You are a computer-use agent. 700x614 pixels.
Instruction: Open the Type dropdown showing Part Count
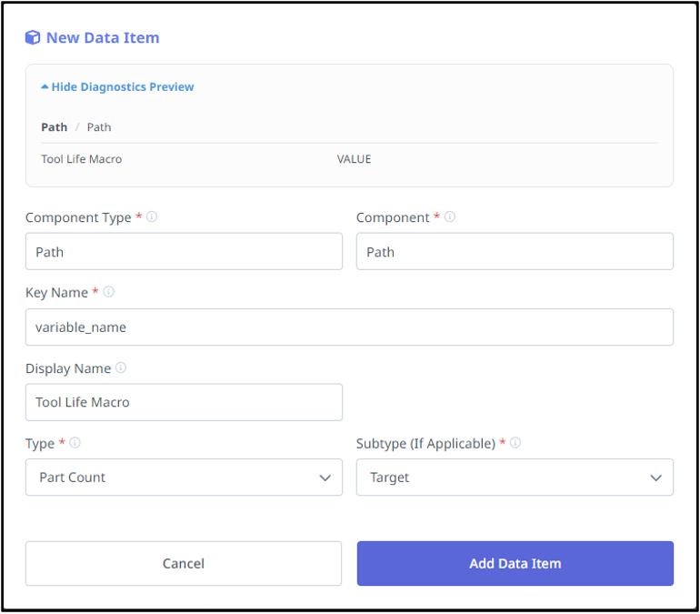(x=184, y=478)
